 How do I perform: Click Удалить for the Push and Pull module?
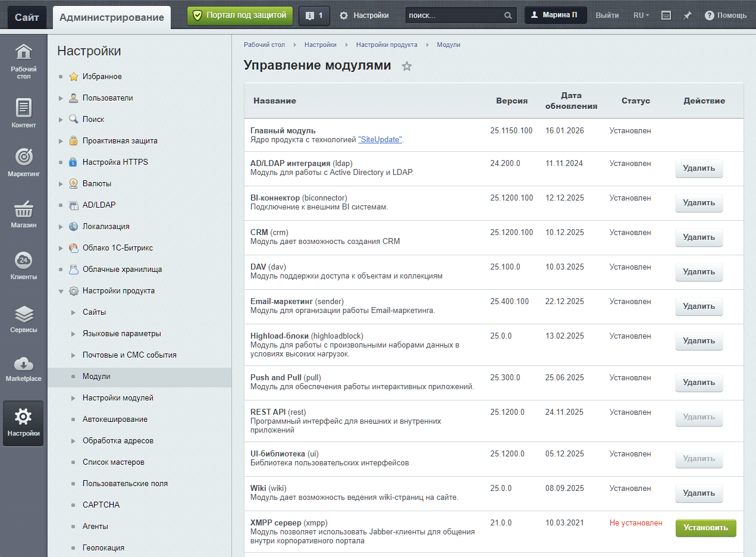click(x=699, y=383)
